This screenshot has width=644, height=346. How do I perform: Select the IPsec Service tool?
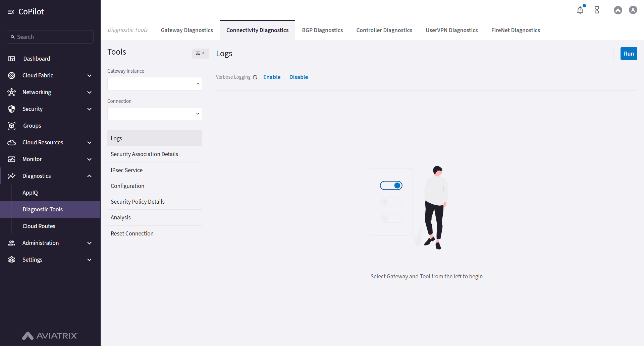coord(155,170)
